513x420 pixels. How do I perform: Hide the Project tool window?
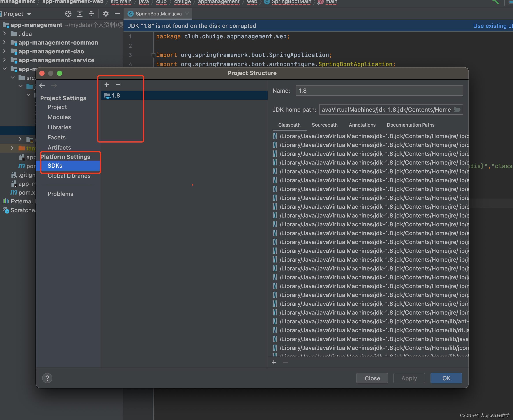[x=117, y=14]
